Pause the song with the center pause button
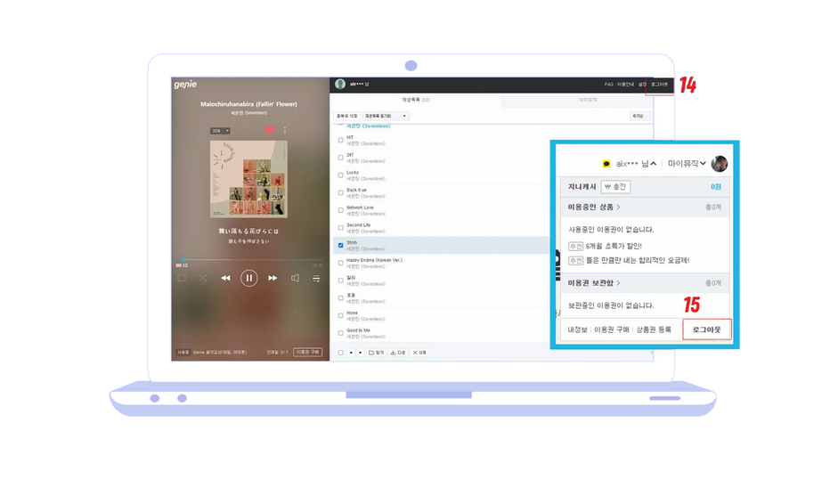Screen dimensions: 830x504 (248, 278)
